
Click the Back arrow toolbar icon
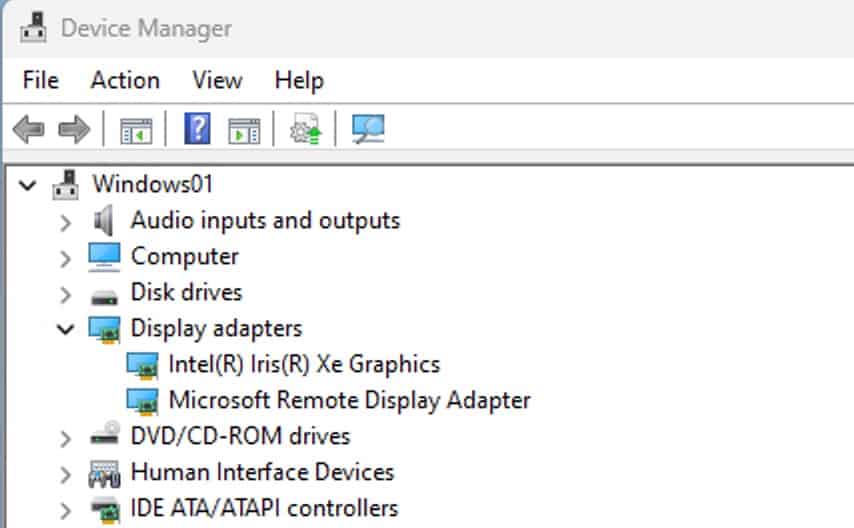[x=28, y=130]
